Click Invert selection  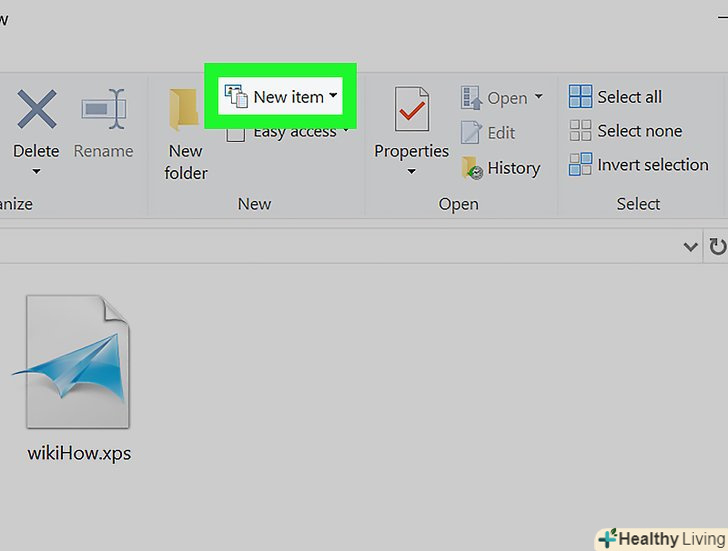point(639,164)
